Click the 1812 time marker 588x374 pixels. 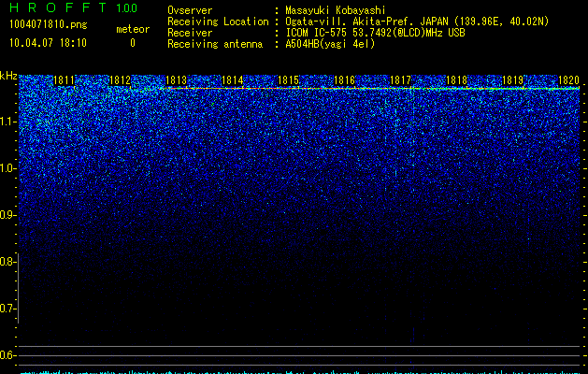(120, 80)
